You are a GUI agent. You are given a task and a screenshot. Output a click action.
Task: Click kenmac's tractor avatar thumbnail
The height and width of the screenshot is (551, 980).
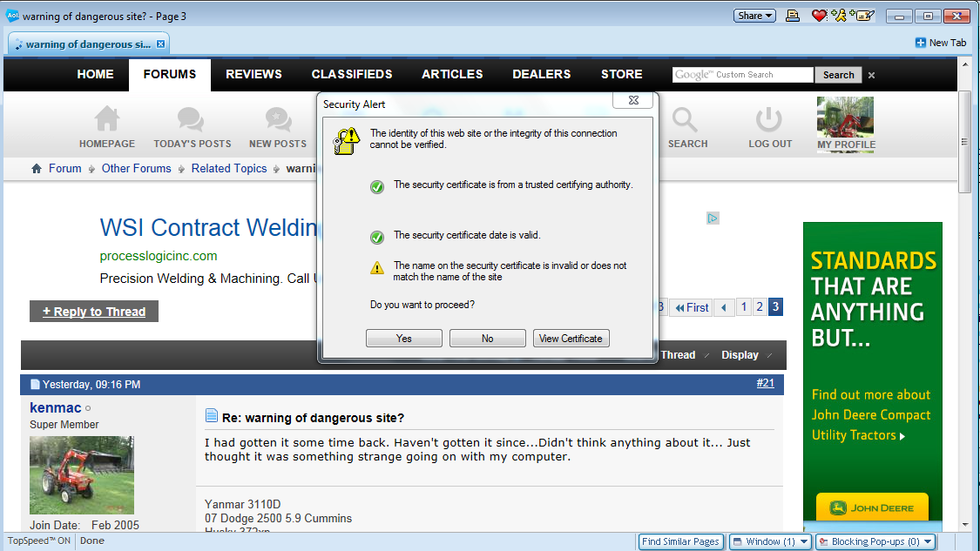[82, 475]
